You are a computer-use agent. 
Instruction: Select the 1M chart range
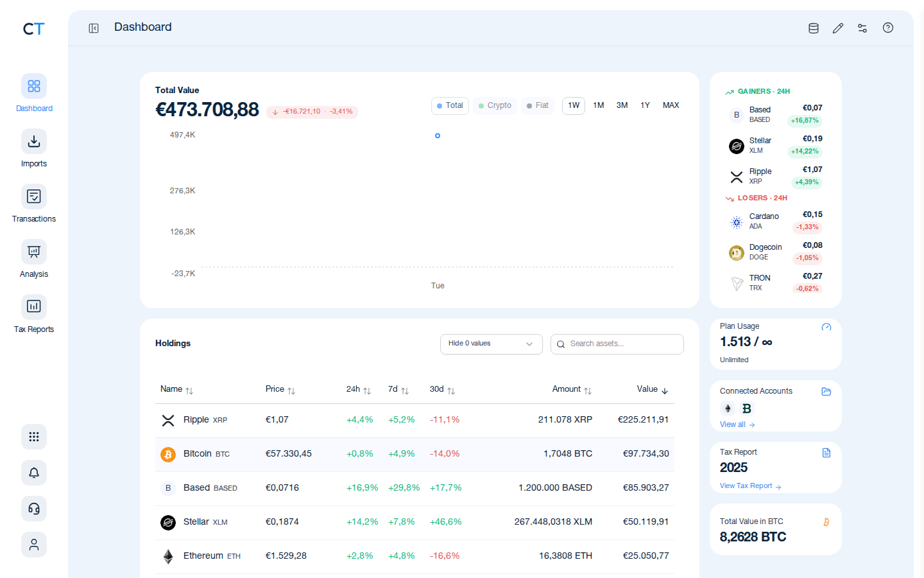click(x=599, y=105)
